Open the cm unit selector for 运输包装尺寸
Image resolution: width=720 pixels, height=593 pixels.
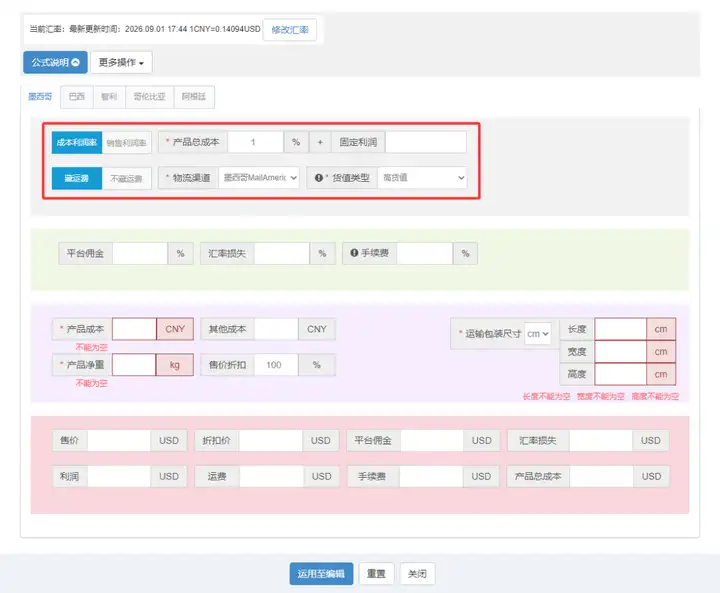pos(538,333)
